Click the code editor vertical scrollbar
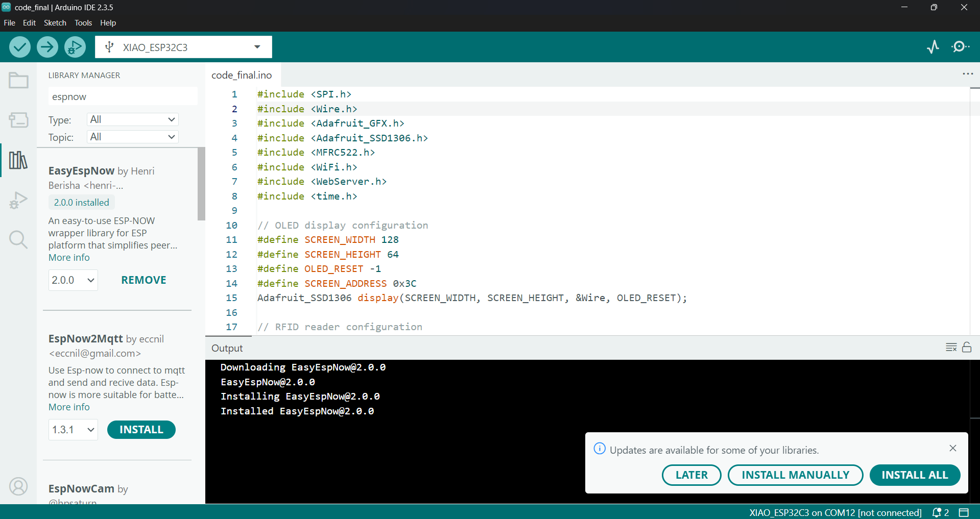This screenshot has width=980, height=519. click(x=974, y=210)
